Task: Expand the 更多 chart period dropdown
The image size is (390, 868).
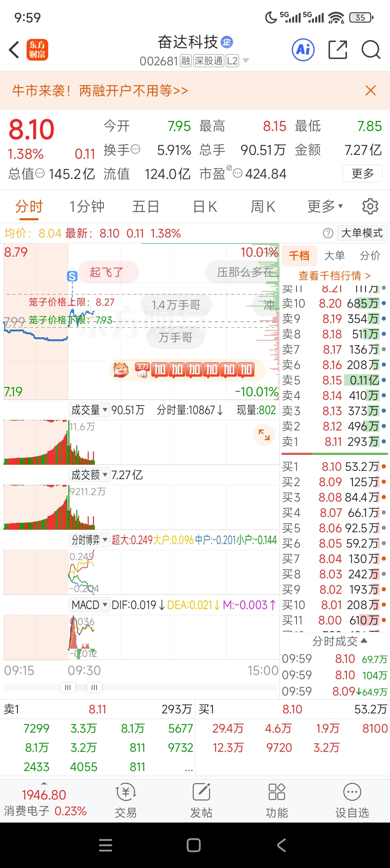Action: pos(325,206)
